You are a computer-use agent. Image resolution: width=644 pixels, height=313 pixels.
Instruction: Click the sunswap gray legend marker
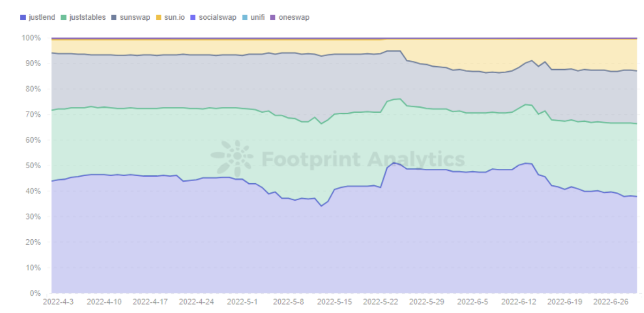(115, 17)
